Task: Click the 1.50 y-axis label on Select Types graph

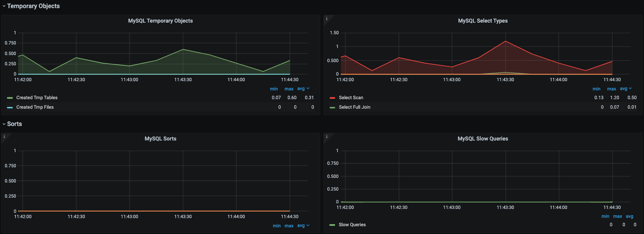Action: [334, 33]
